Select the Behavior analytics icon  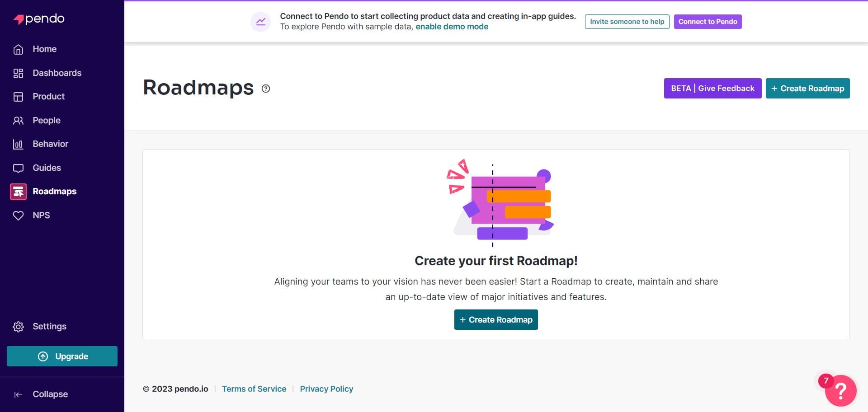(x=18, y=144)
